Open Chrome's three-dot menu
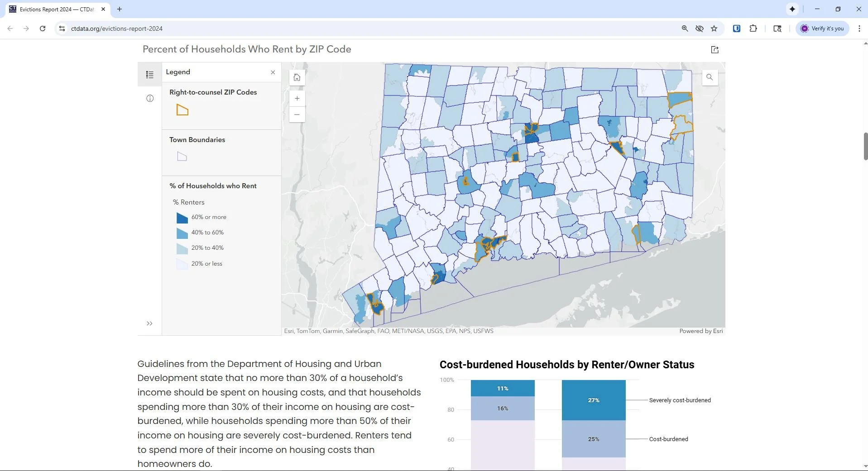The width and height of the screenshot is (868, 471). (x=859, y=29)
